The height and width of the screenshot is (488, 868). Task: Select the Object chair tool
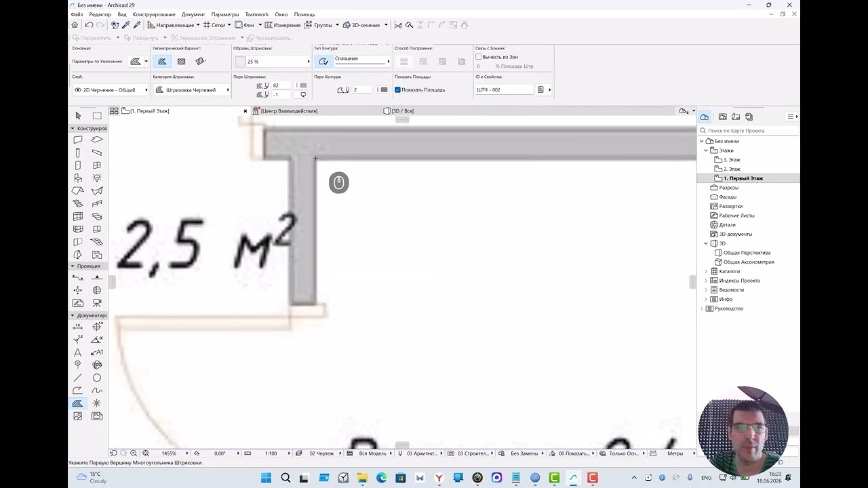78,178
